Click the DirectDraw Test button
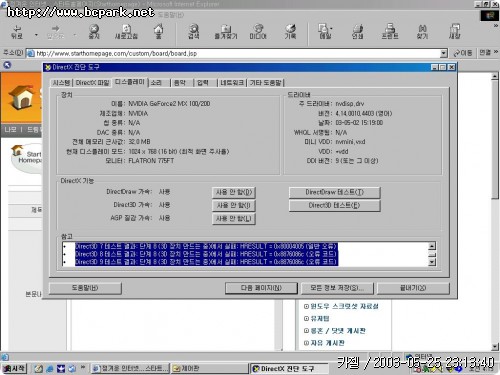Image resolution: width=500 pixels, height=375 pixels. [x=334, y=192]
